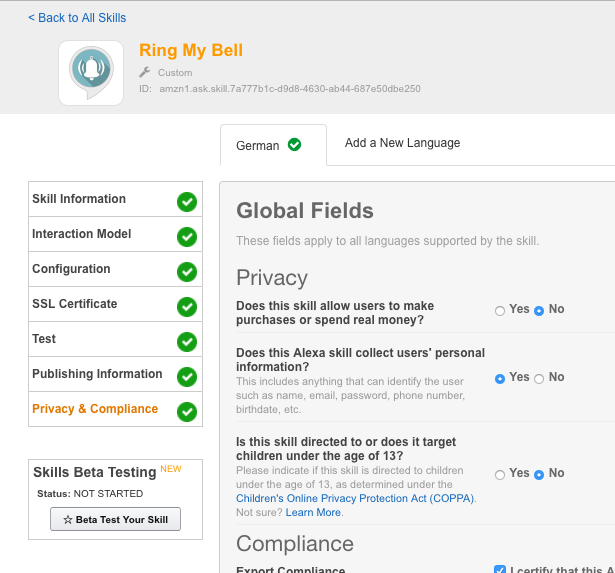Click green checkmark beside Publishing Information

pyautogui.click(x=186, y=377)
